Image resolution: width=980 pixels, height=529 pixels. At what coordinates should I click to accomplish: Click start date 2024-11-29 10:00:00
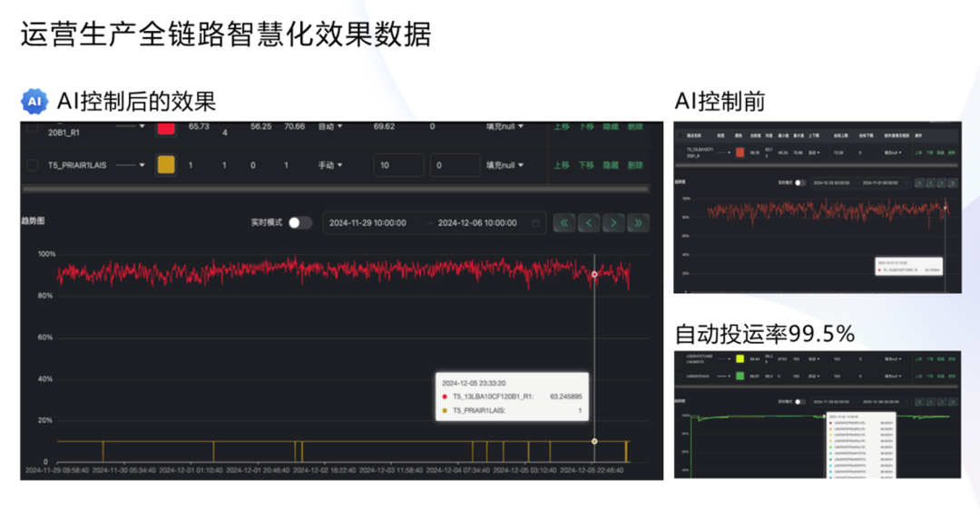pyautogui.click(x=367, y=222)
